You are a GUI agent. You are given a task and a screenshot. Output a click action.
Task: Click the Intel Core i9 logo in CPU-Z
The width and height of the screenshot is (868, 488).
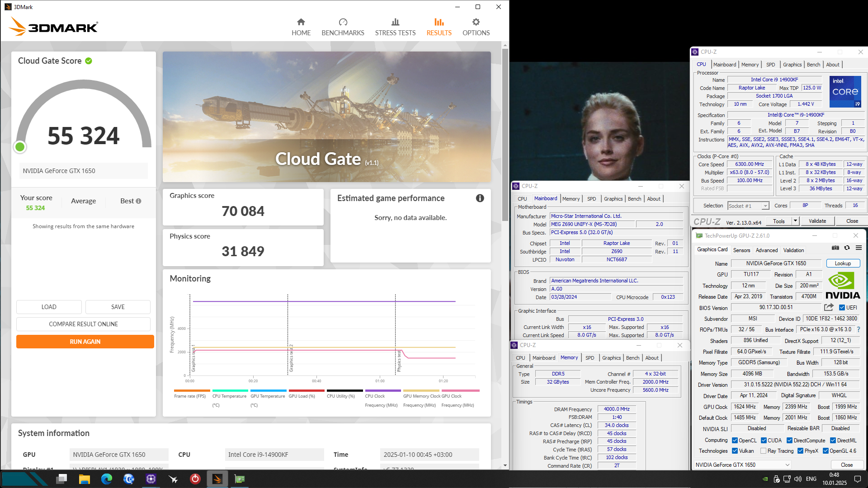(845, 92)
